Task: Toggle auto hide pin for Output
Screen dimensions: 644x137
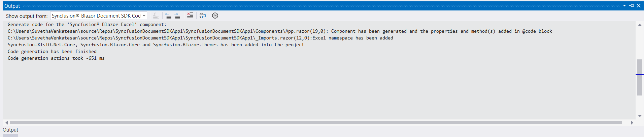Action: (x=632, y=6)
